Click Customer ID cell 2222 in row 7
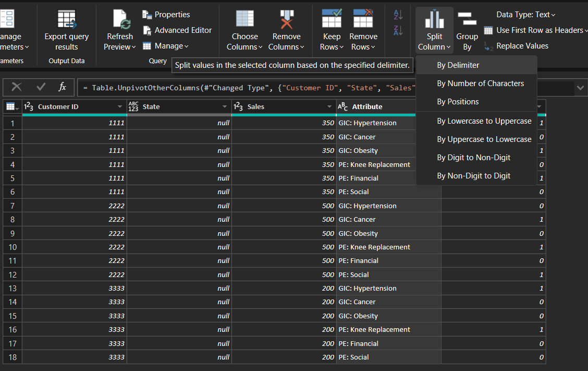588x371 pixels. pos(75,206)
